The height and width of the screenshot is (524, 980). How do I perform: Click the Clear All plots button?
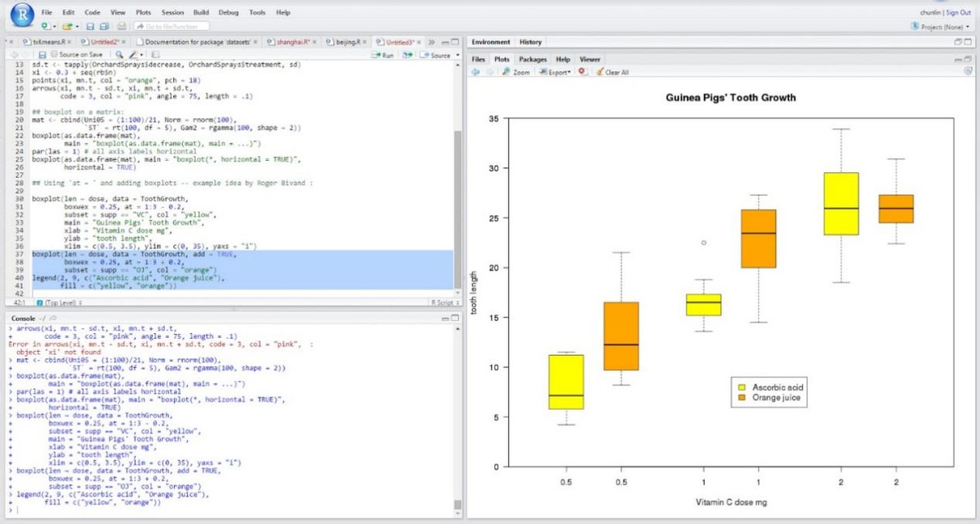tap(612, 72)
